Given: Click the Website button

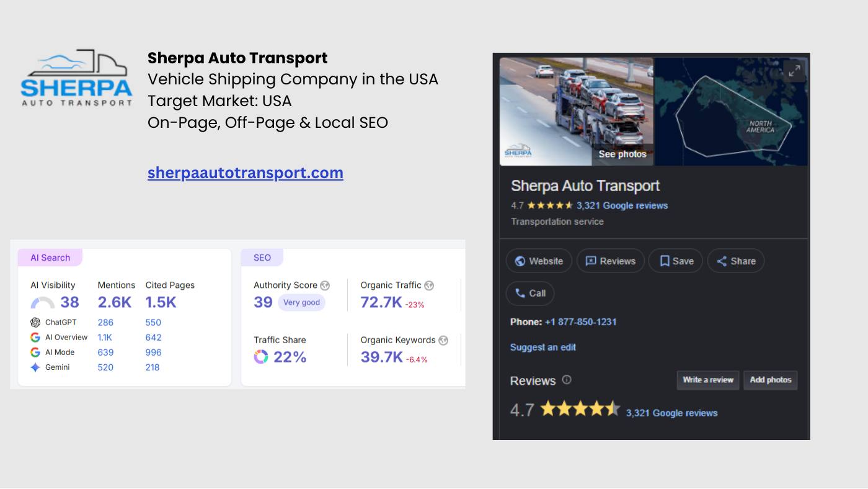Looking at the screenshot, I should coord(538,261).
